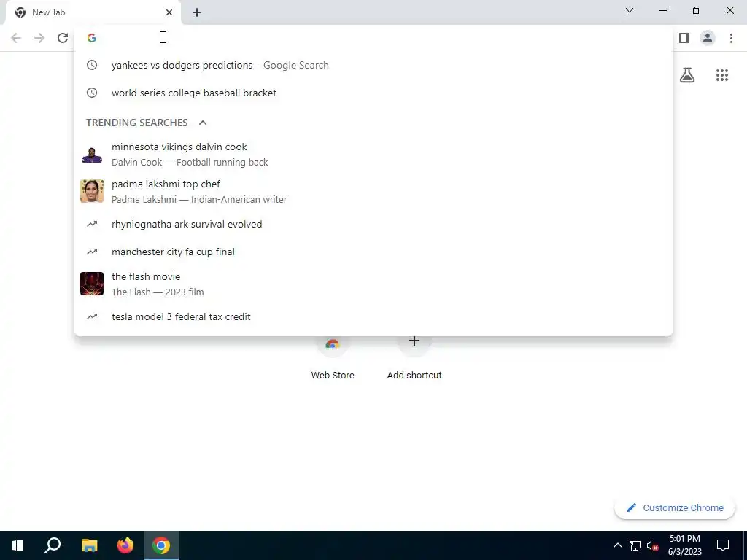Click the Customize Chrome button
Screen dimensions: 747x560
point(675,508)
